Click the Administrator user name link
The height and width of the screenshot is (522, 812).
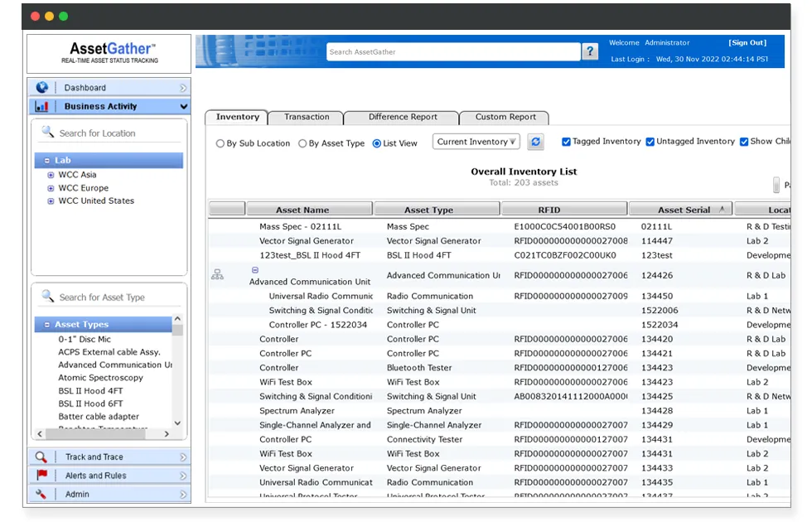coord(667,42)
